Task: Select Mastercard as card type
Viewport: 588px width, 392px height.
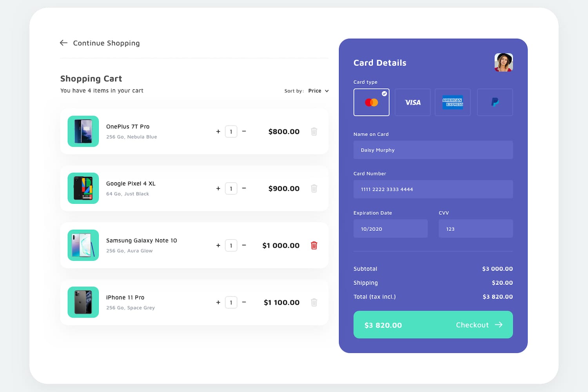Action: tap(372, 102)
